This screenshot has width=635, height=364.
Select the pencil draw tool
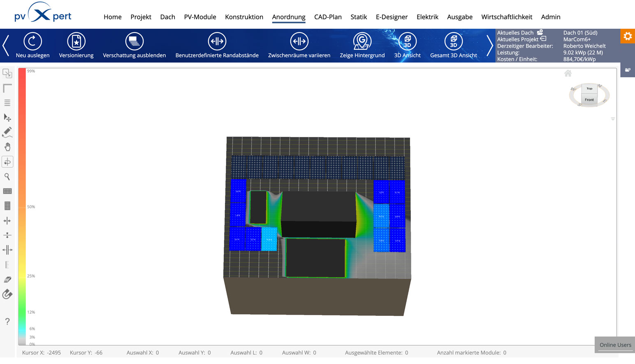click(x=7, y=132)
